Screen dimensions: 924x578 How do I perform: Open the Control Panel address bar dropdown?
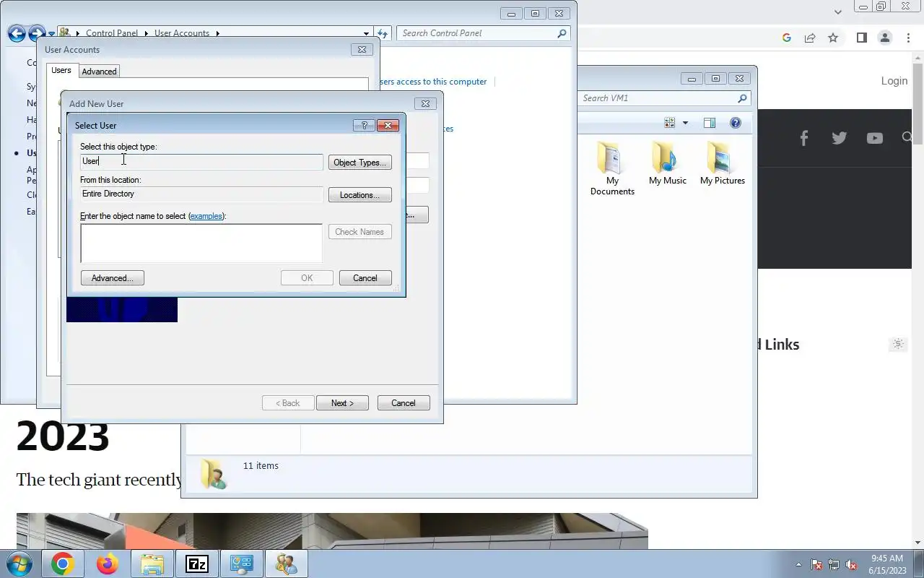[x=366, y=33]
